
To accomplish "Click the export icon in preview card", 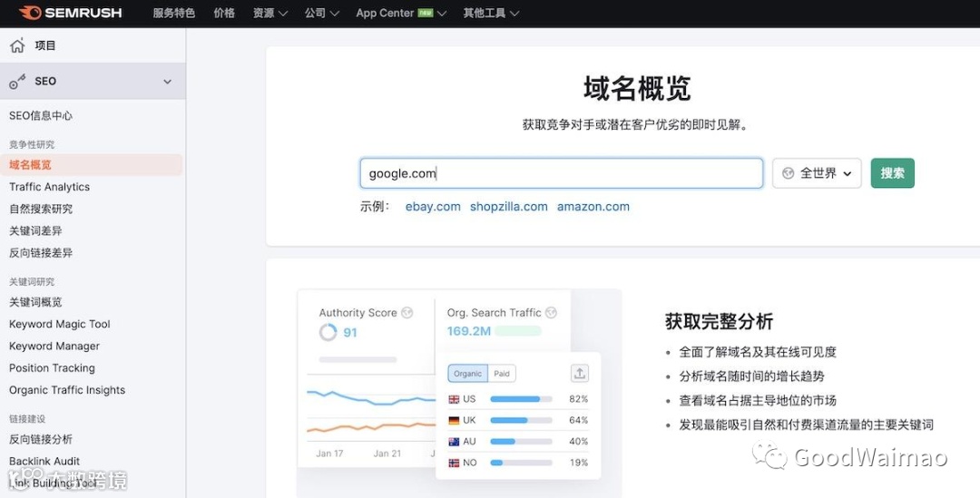I will coord(579,373).
